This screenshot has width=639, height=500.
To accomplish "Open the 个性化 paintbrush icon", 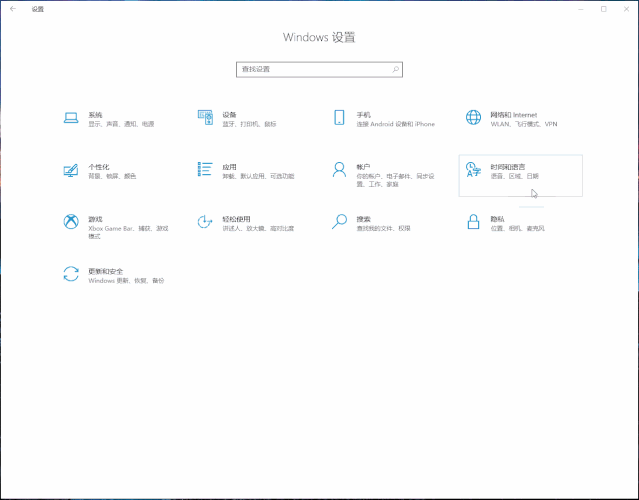I will [x=71, y=170].
